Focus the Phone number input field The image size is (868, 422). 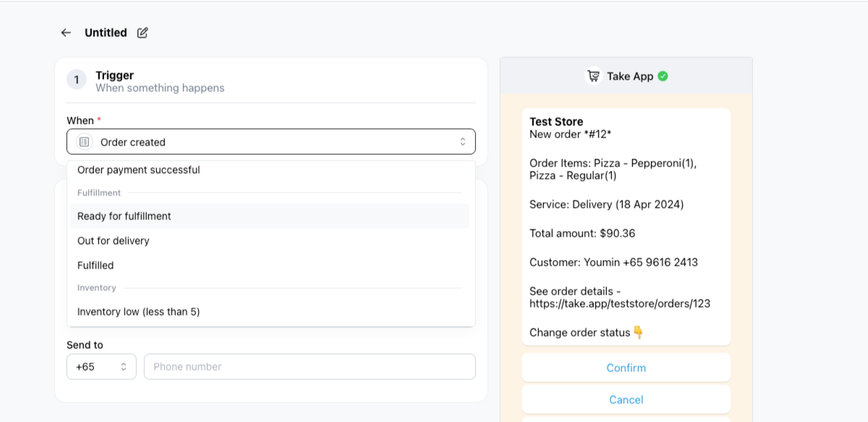coord(310,366)
